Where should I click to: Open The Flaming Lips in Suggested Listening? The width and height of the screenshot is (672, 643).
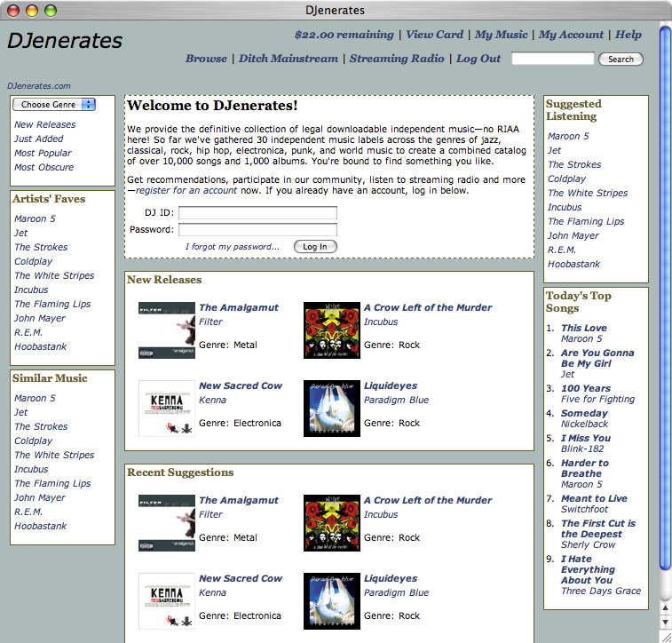tap(586, 221)
